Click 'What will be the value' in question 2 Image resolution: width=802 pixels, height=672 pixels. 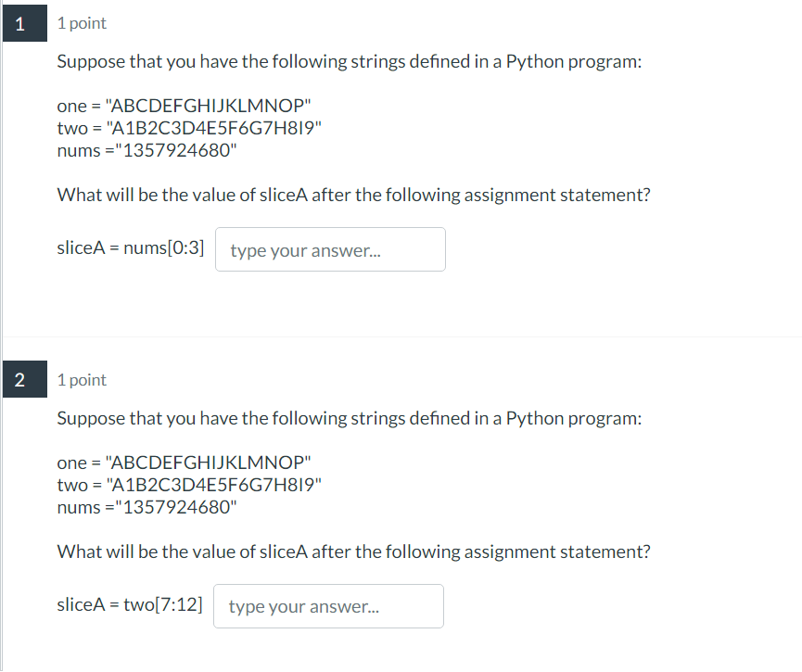[353, 552]
